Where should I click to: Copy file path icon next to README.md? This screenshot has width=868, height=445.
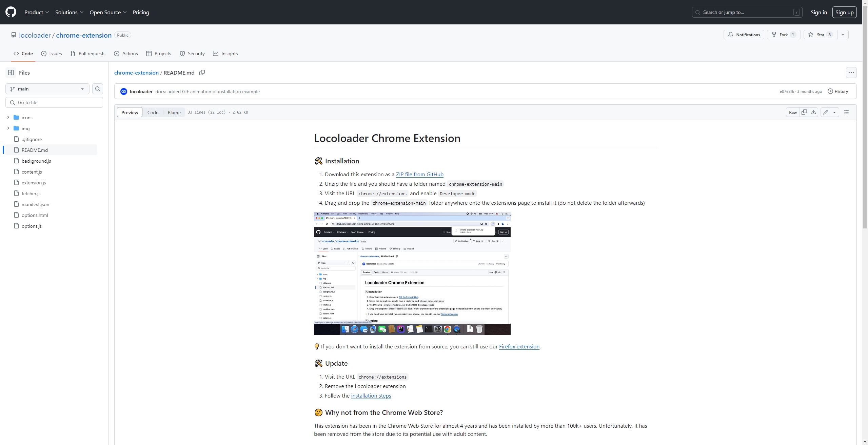pos(202,73)
